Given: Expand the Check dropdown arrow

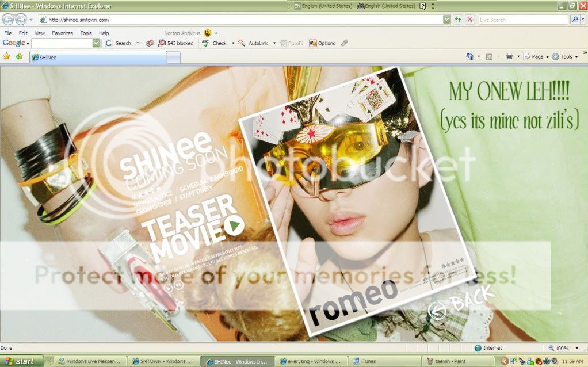Looking at the screenshot, I should pyautogui.click(x=233, y=44).
